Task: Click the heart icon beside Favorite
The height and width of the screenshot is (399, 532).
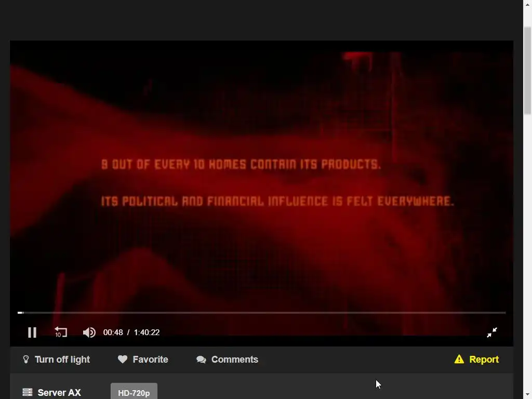Action: click(123, 359)
